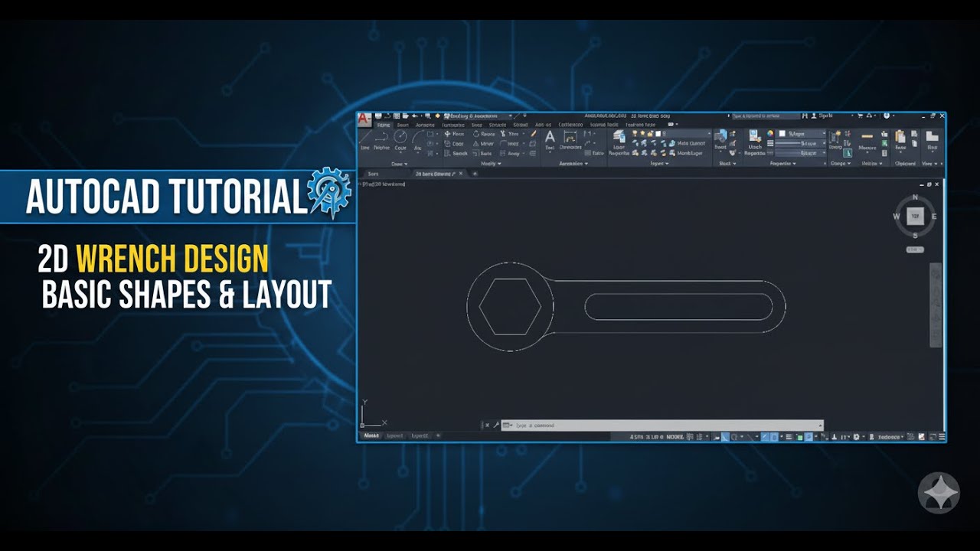Image resolution: width=980 pixels, height=551 pixels.
Task: Choose the Trim tool
Action: click(x=509, y=134)
